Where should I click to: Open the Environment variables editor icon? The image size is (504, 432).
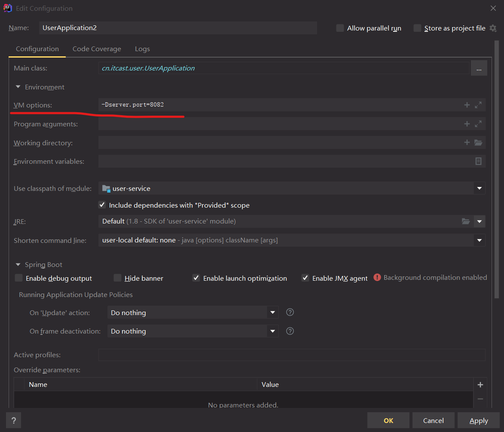pos(478,161)
